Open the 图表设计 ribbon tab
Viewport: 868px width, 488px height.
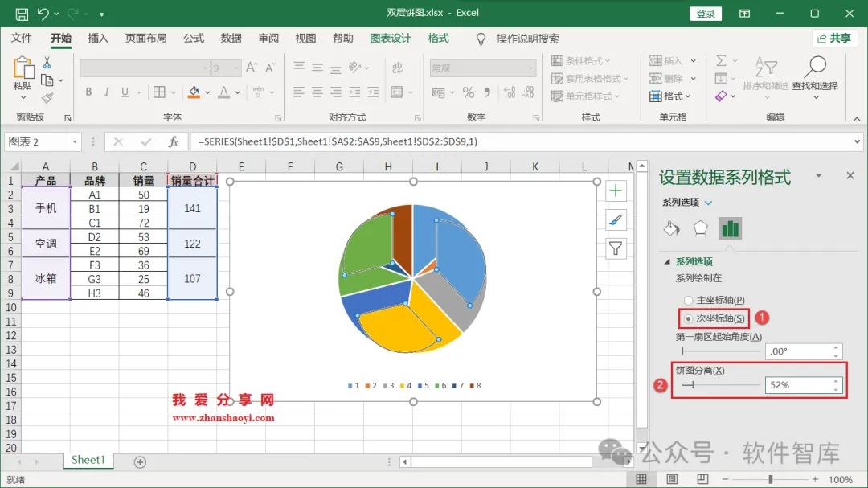click(391, 39)
